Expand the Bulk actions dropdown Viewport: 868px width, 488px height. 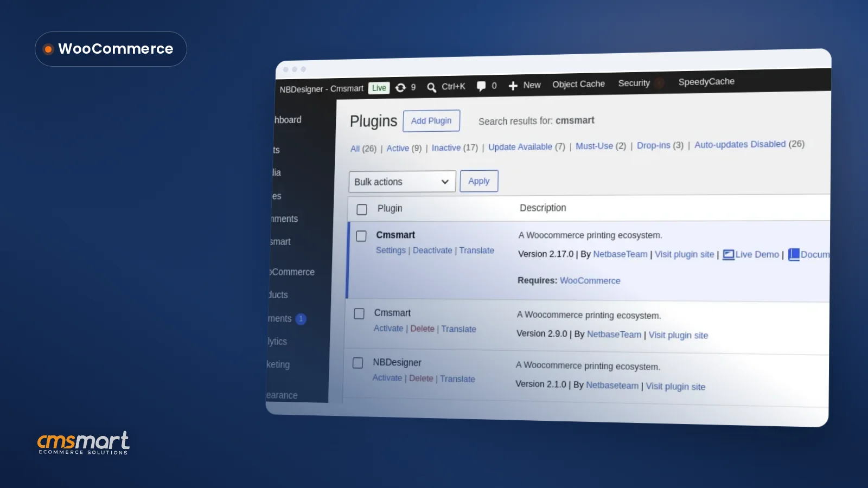[401, 182]
